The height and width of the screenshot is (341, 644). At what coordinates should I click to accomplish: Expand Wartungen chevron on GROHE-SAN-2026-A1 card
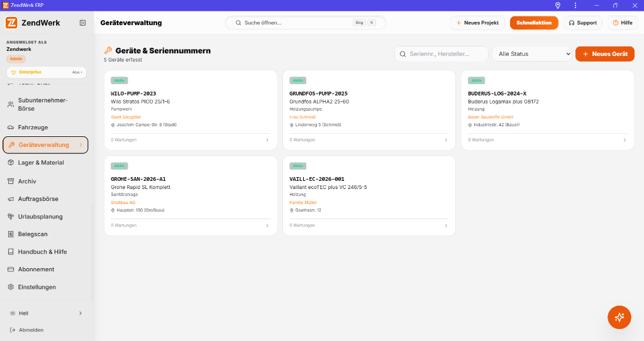click(267, 225)
